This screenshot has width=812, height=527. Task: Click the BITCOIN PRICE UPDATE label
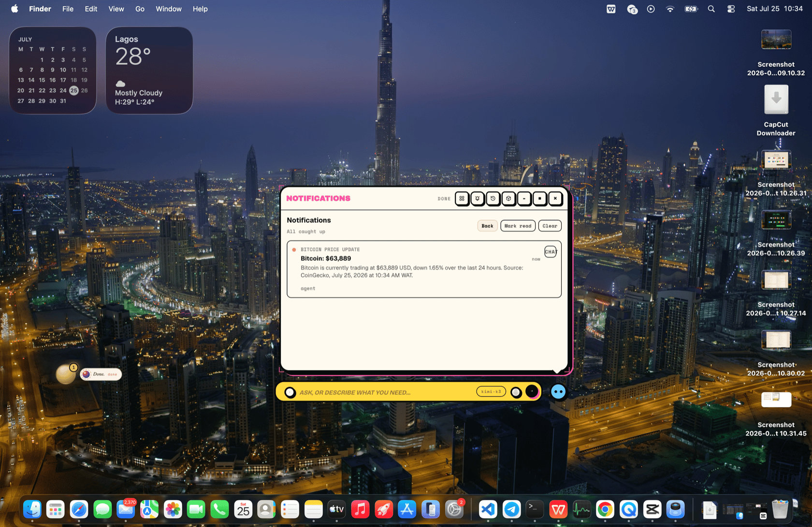pos(330,250)
